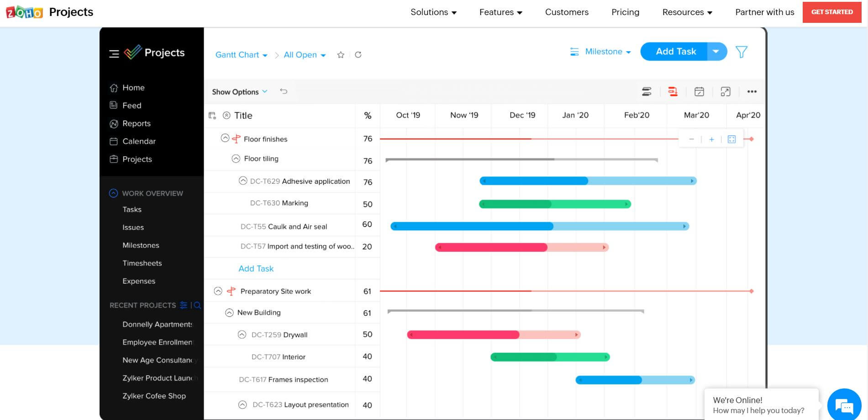Click the Projects briefcase icon in the sidebar
The image size is (868, 420).
click(114, 159)
